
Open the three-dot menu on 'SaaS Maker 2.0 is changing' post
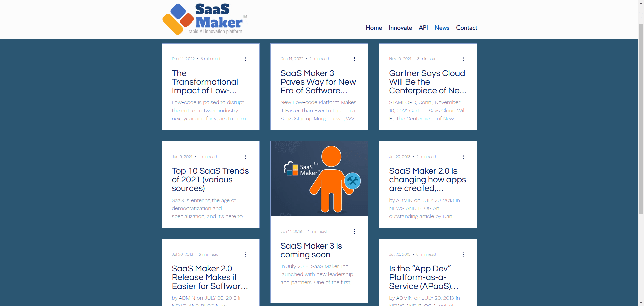point(463,157)
